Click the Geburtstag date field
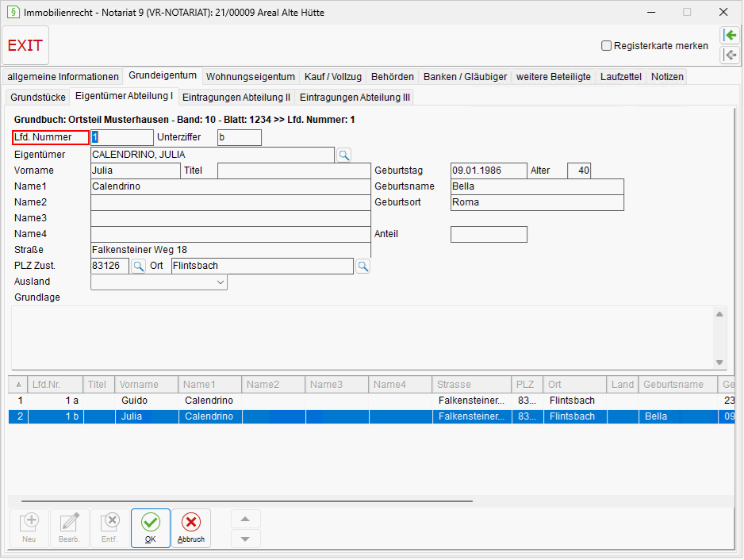 click(489, 171)
